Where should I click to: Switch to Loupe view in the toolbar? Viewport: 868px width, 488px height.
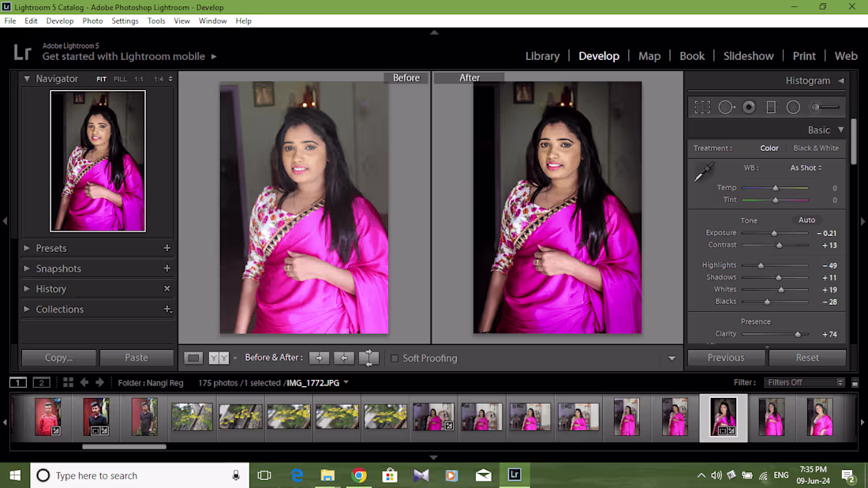pyautogui.click(x=193, y=358)
